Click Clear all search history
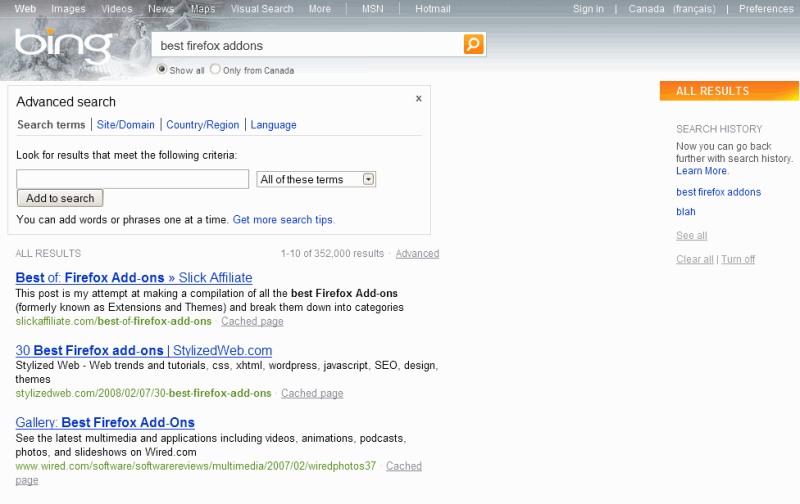Image resolution: width=800 pixels, height=504 pixels. pos(694,259)
